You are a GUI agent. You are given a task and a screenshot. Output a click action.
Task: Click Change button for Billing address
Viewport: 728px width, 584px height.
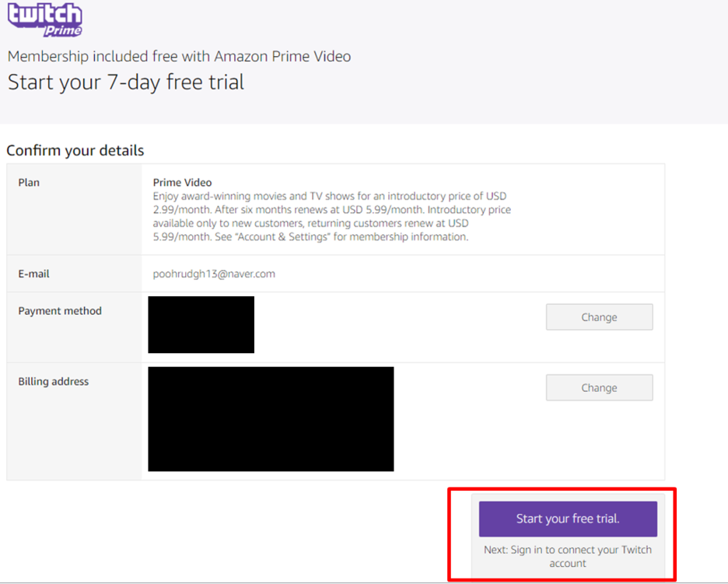pyautogui.click(x=599, y=387)
